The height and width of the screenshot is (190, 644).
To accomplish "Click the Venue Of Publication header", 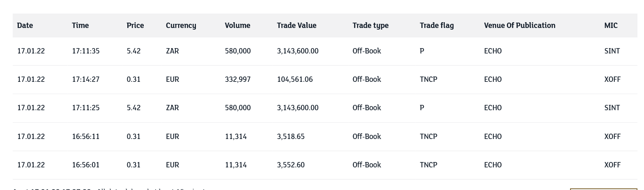I will (520, 25).
